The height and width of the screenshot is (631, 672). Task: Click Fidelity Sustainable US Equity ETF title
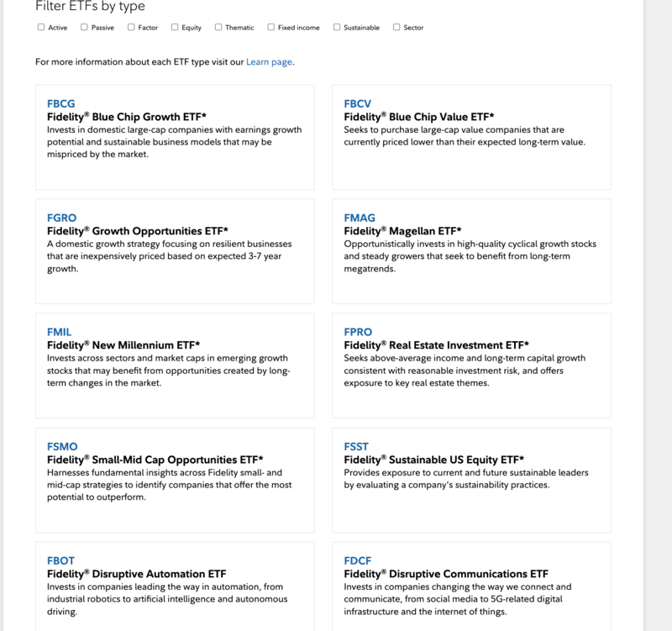tap(434, 460)
